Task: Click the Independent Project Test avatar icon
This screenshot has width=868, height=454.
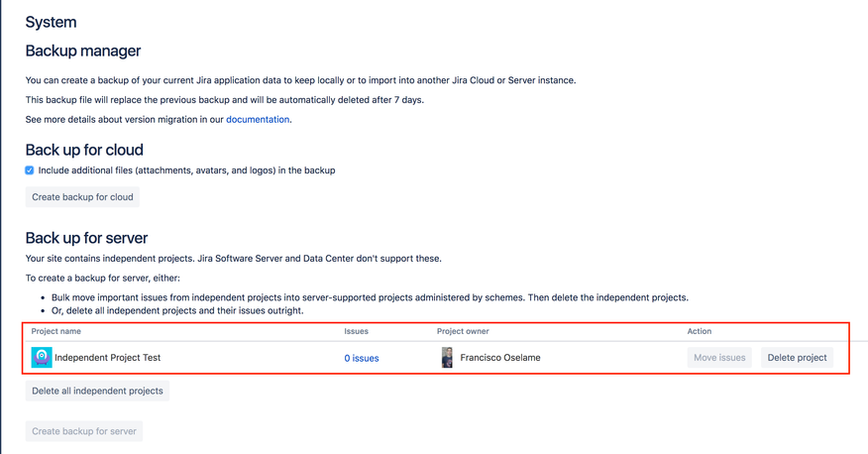Action: (x=42, y=358)
